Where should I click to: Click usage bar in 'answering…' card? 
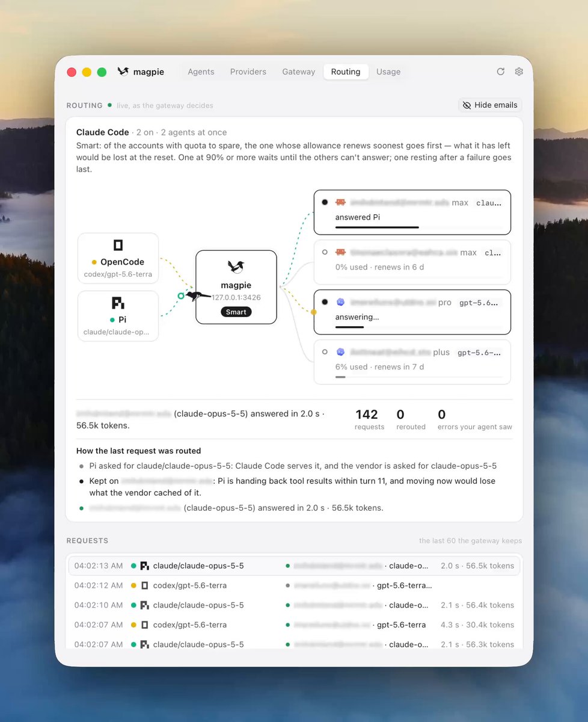[418, 327]
